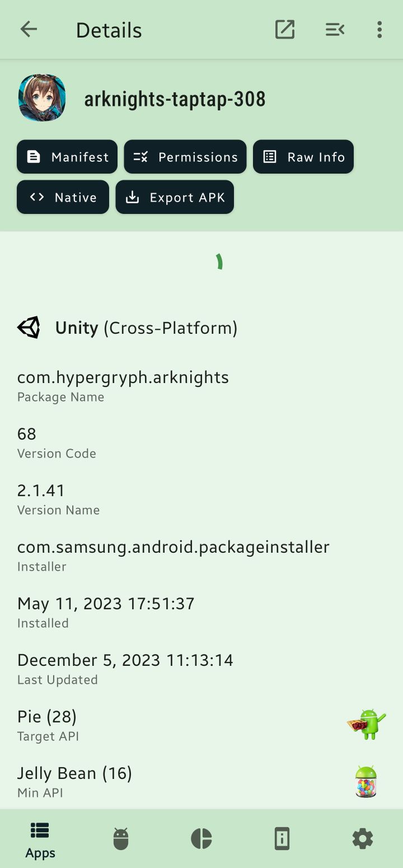Export APK of arknights
Viewport: 403px width, 868px height.
point(175,197)
